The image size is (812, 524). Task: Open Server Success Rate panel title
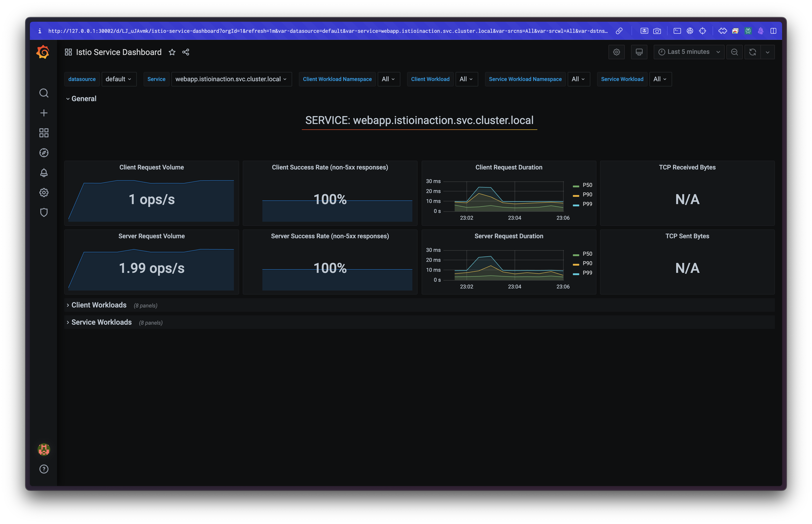click(329, 236)
